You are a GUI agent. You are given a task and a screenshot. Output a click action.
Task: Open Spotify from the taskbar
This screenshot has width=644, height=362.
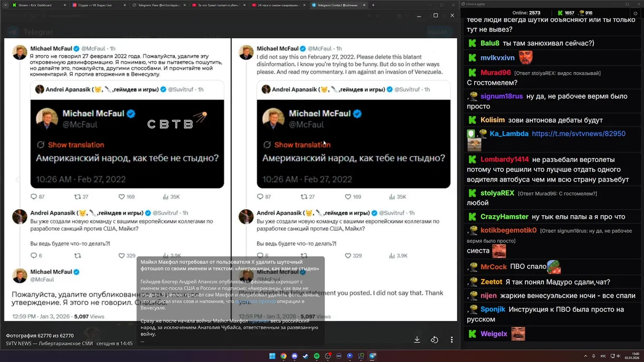[316, 356]
